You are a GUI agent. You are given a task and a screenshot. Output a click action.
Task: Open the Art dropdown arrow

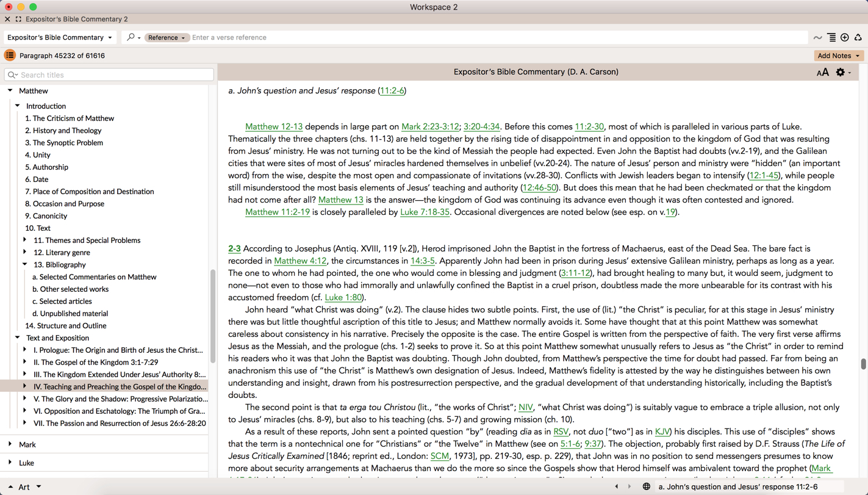[38, 486]
